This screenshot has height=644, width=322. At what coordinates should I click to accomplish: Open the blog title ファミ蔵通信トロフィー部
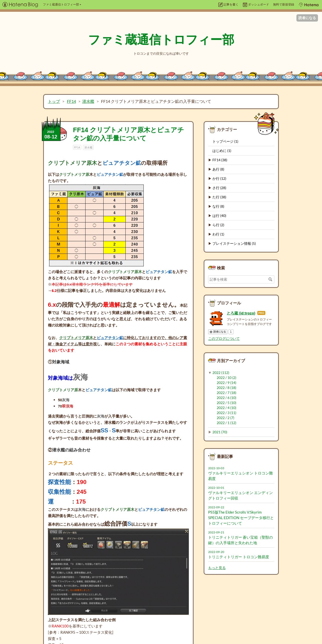pyautogui.click(x=161, y=40)
